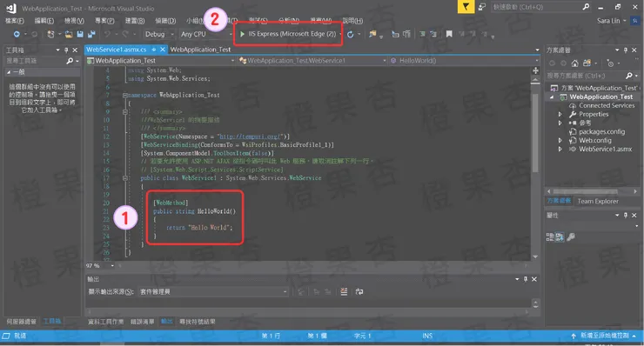Click the tempuri.org namespace link
644x346 pixels.
[249, 136]
